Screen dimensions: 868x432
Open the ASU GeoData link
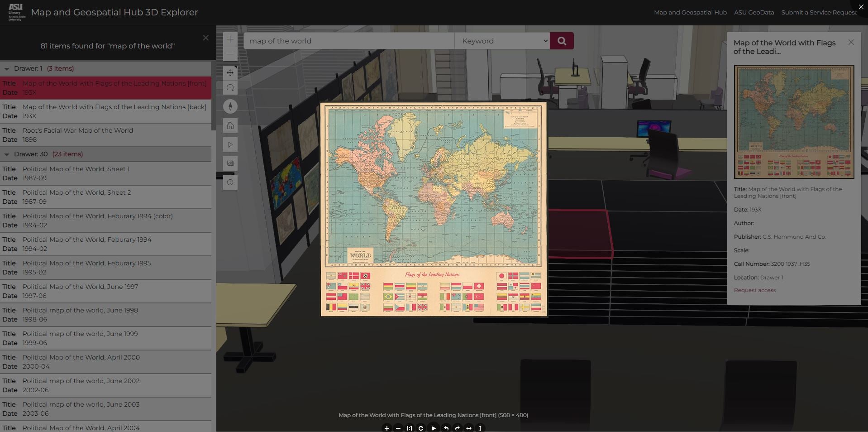tap(754, 12)
